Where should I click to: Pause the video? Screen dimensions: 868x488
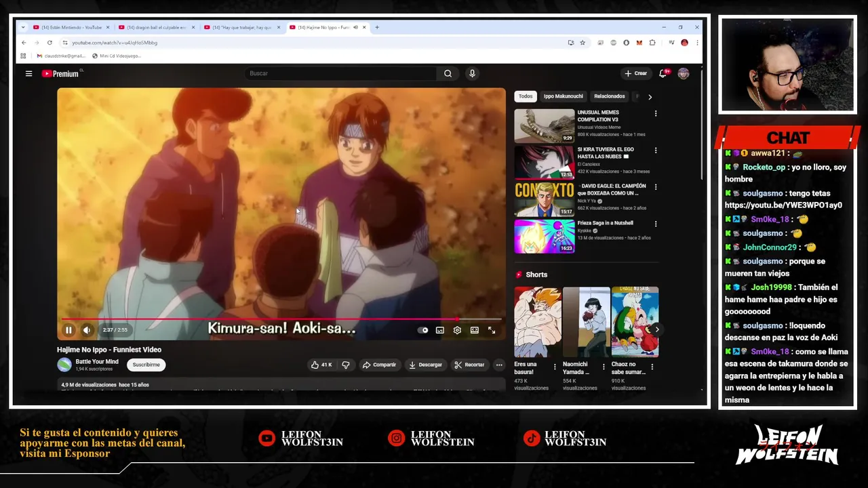tap(68, 330)
